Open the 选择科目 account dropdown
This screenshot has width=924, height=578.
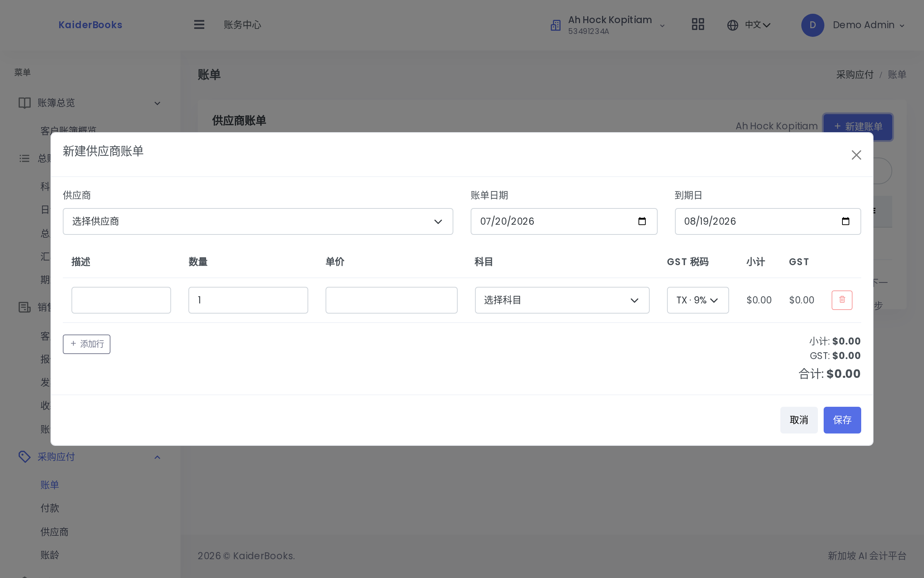coord(562,300)
